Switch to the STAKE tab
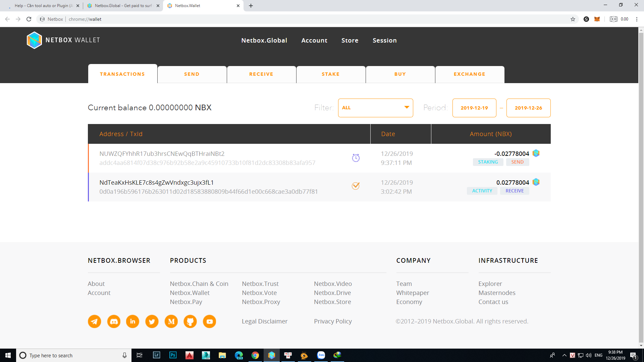 pyautogui.click(x=330, y=74)
